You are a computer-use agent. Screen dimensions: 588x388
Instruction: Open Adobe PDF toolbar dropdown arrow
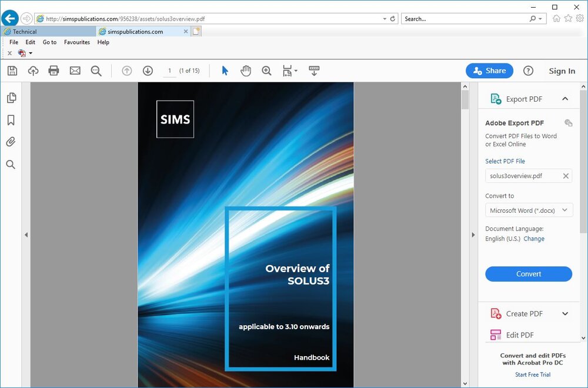(x=31, y=53)
